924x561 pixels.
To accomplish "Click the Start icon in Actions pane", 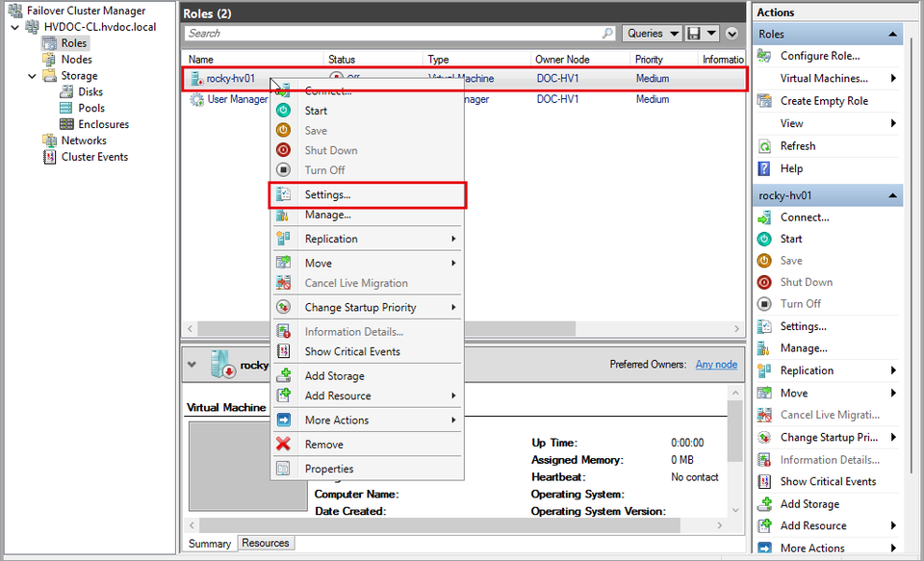I will (x=764, y=240).
